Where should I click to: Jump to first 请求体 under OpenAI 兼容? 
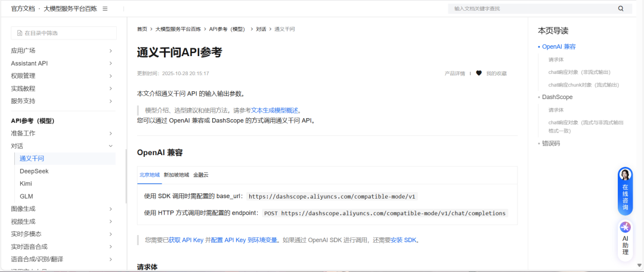[556, 60]
